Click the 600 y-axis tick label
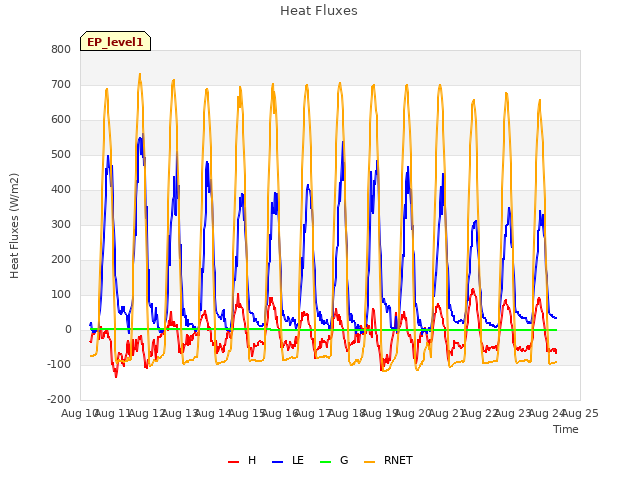 pos(61,120)
